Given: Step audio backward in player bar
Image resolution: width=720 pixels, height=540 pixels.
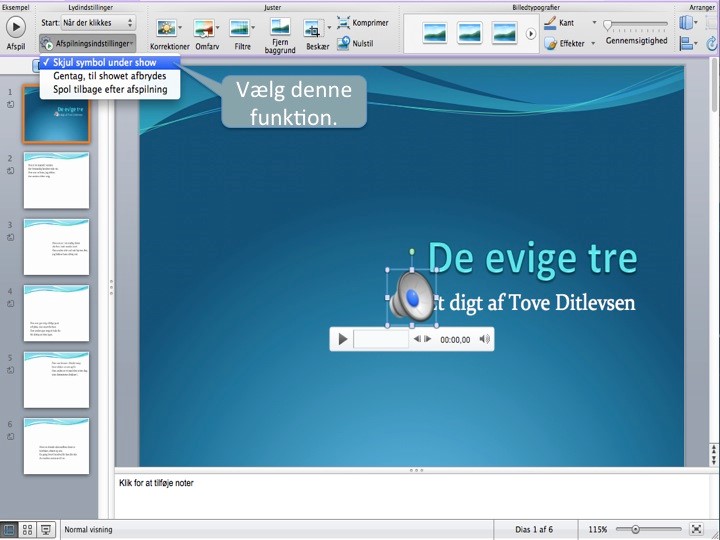Looking at the screenshot, I should tap(417, 339).
